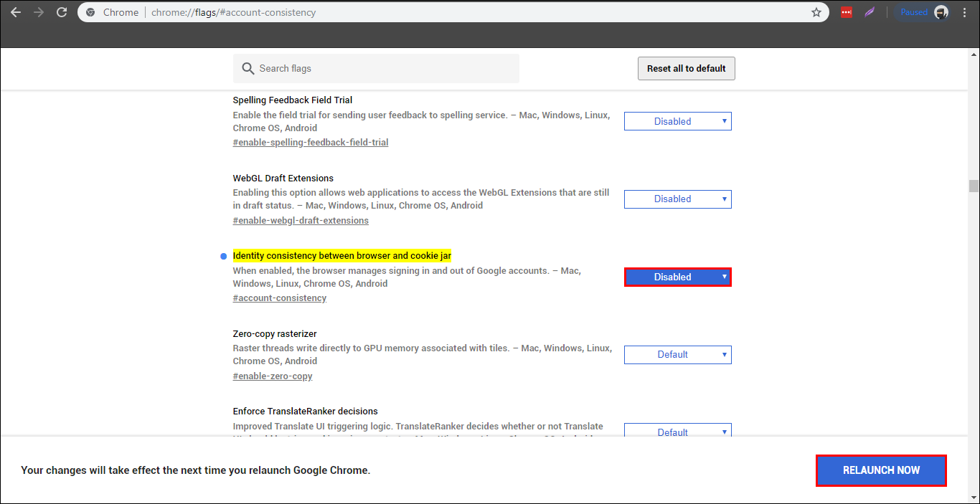The image size is (980, 504).
Task: Select the highlighted Identity consistency flag title
Action: pyautogui.click(x=342, y=255)
